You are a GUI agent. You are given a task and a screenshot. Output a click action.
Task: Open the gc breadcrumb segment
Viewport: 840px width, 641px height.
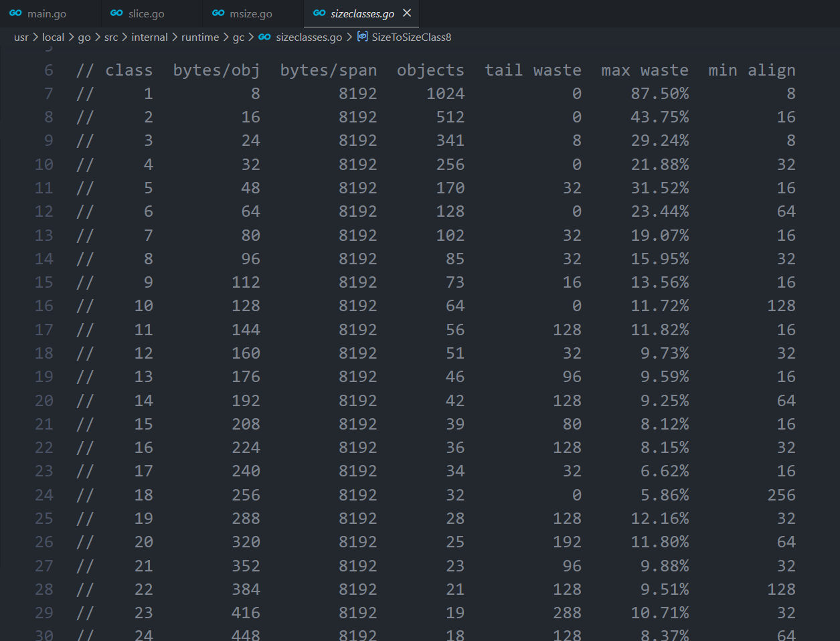(238, 37)
